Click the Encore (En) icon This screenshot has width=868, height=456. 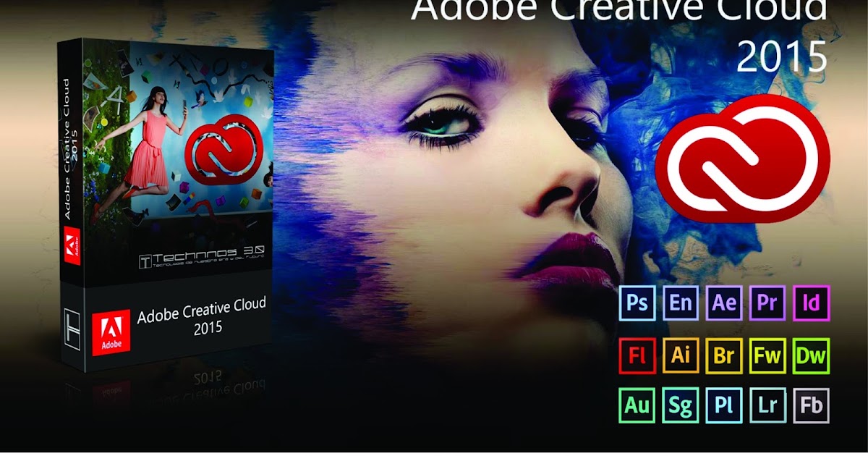(681, 303)
